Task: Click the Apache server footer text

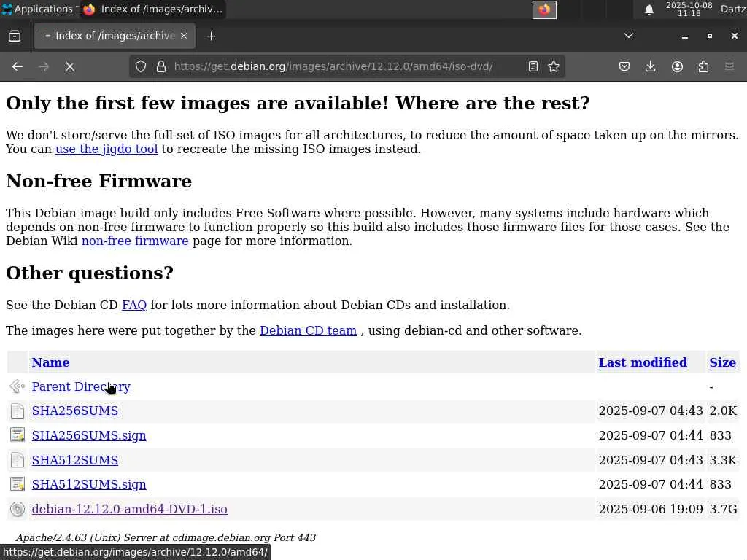Action: [166, 537]
